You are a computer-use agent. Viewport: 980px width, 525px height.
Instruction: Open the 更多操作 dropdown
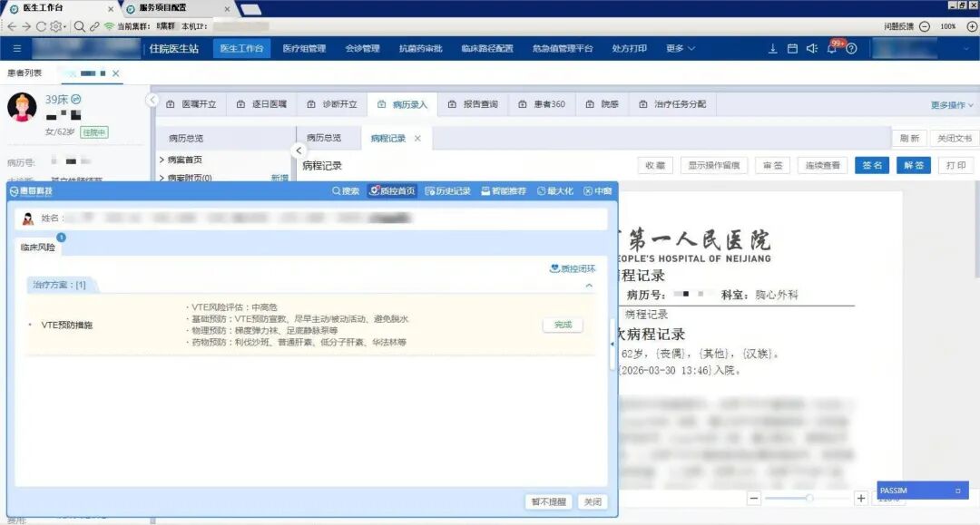pos(952,105)
